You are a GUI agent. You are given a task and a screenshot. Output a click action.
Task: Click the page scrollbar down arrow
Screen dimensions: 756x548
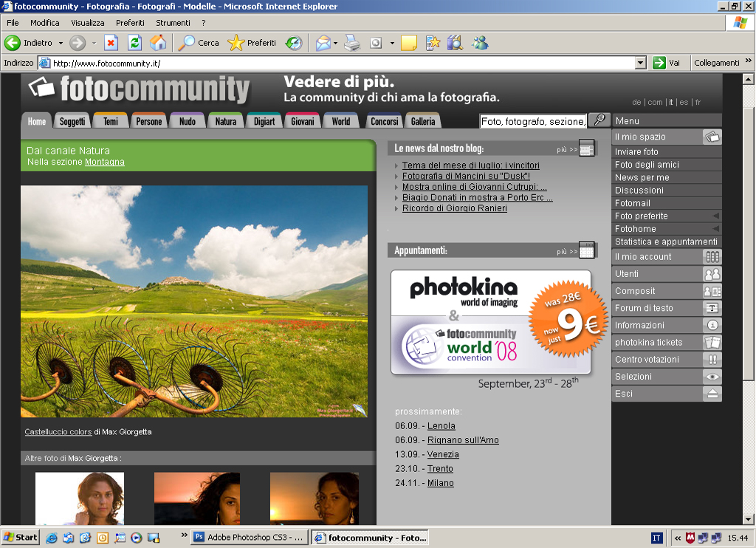749,519
